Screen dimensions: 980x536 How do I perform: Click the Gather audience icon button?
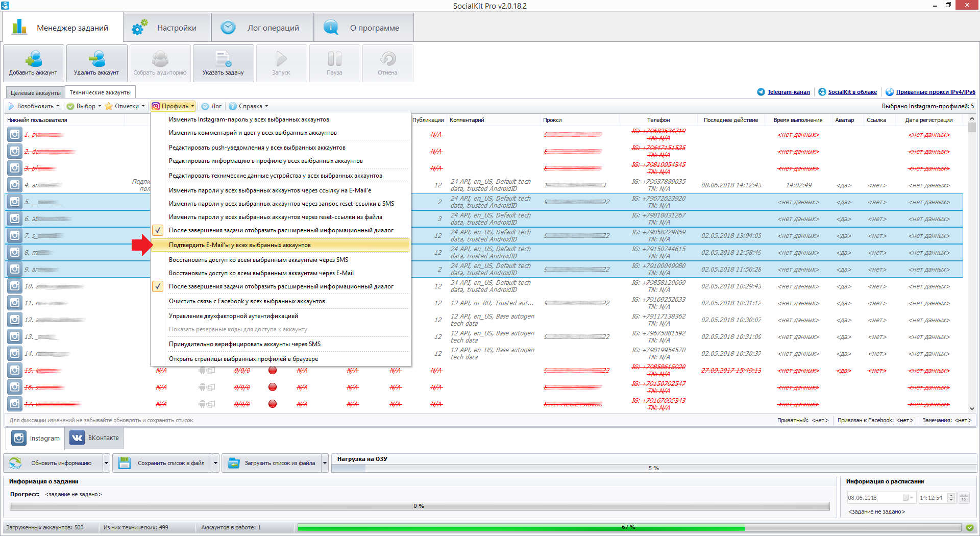pyautogui.click(x=160, y=63)
